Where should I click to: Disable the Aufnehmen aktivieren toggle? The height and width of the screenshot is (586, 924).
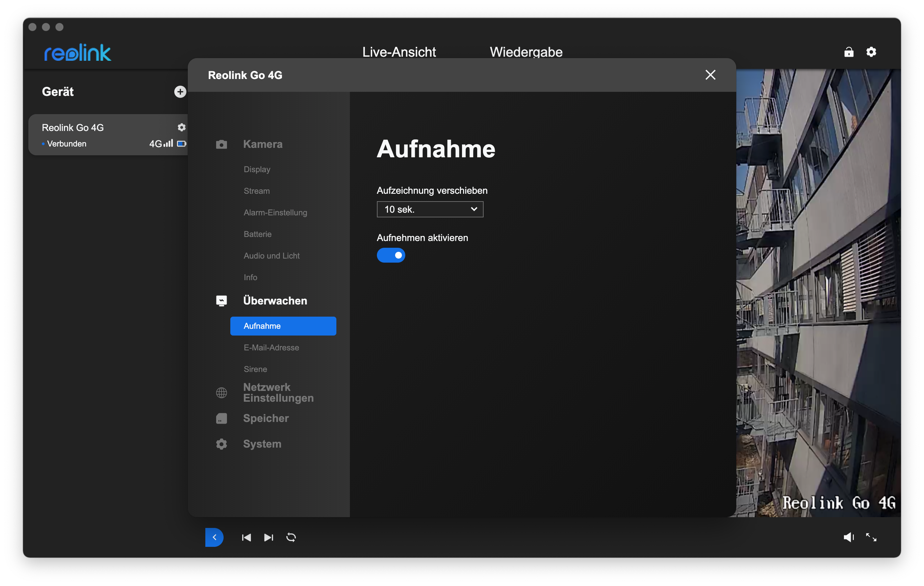click(391, 256)
